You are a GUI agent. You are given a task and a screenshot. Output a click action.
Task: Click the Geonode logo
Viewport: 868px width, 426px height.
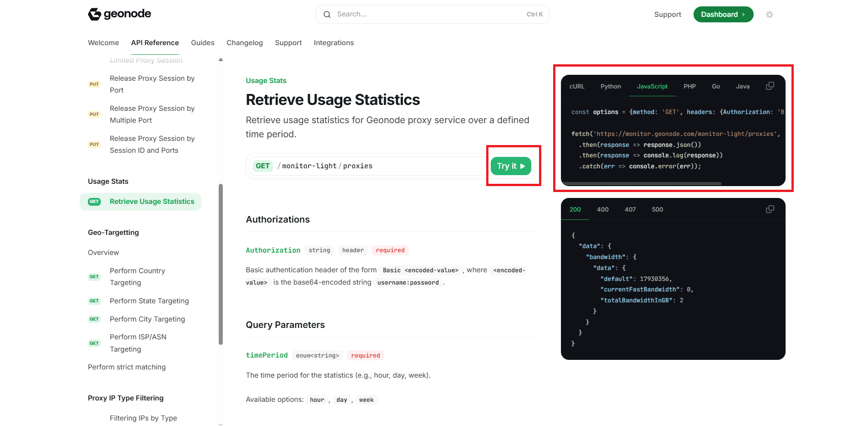119,14
